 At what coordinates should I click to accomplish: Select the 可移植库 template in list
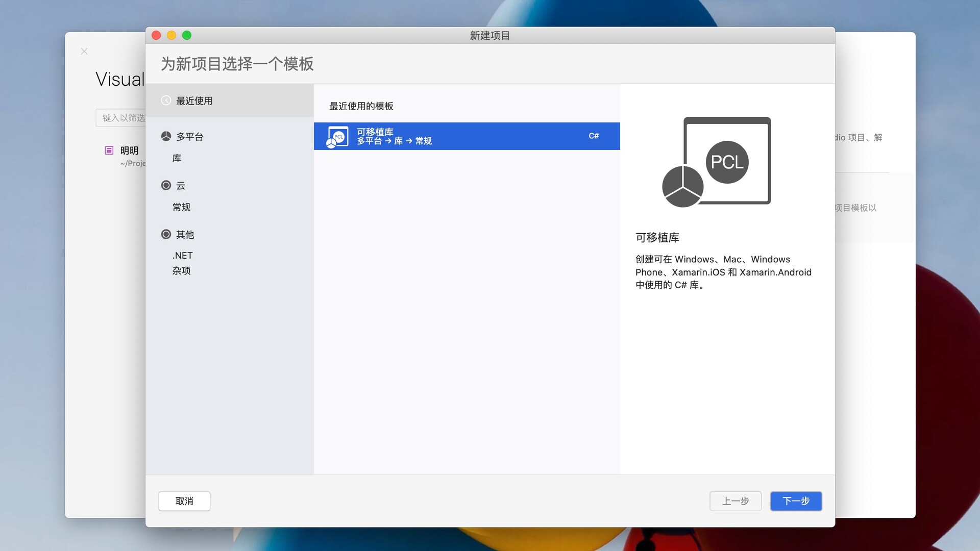click(459, 136)
